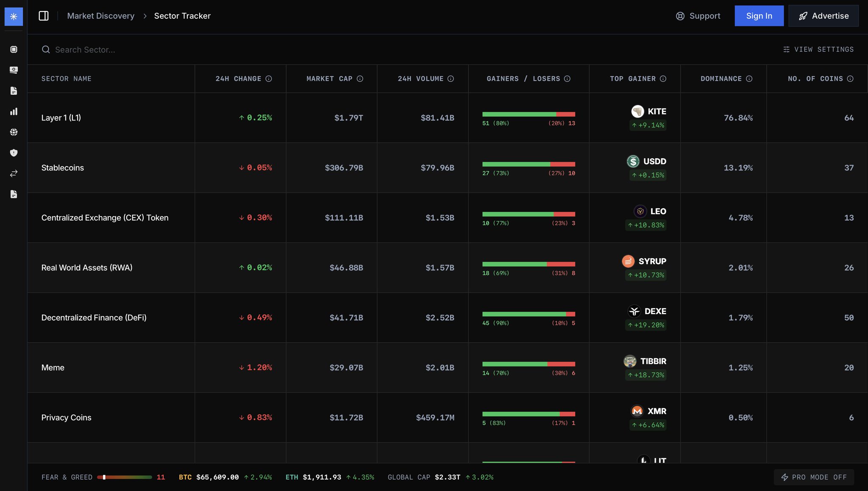This screenshot has width=868, height=491.
Task: Open the chip icon in sidebar
Action: click(x=14, y=50)
